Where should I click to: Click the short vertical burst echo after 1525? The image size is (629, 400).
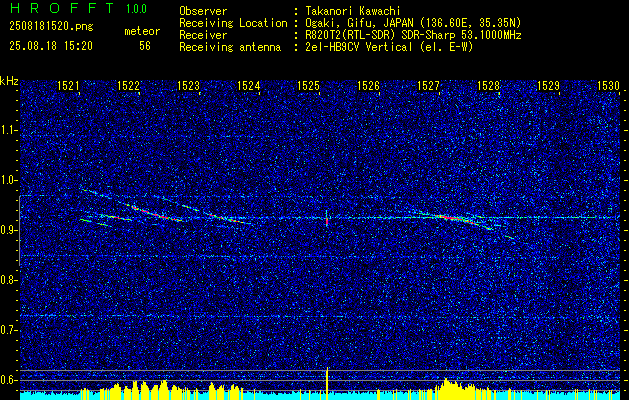(x=327, y=218)
